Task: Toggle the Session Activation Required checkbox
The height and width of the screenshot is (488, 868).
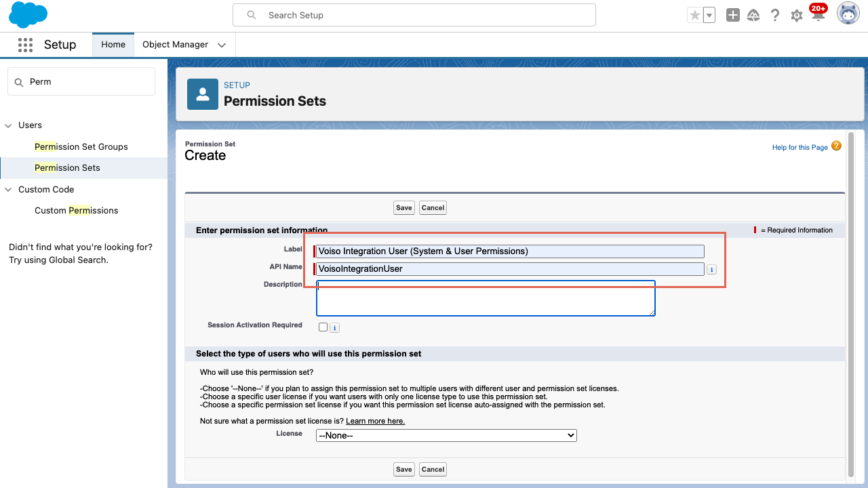Action: [323, 327]
